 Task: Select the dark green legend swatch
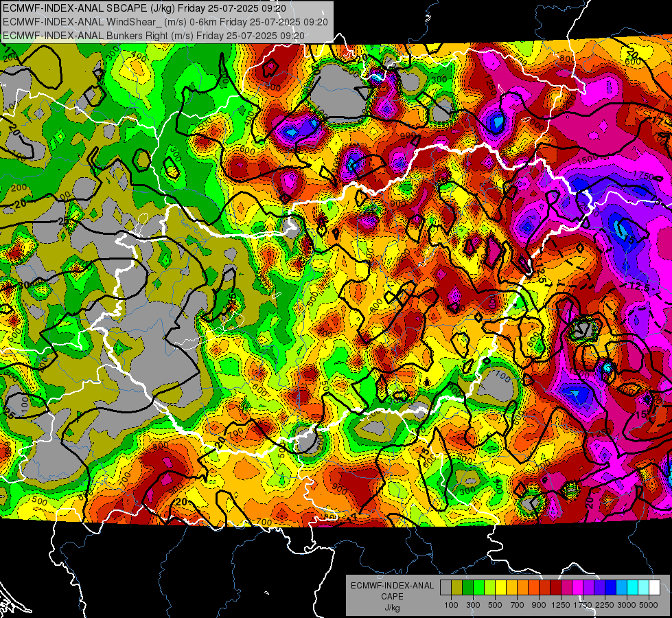point(467,587)
